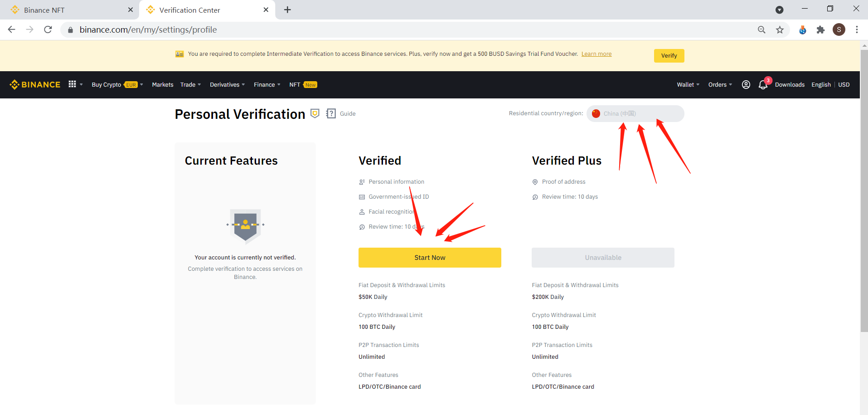Open the residential country China selector
The image size is (868, 415).
point(635,113)
